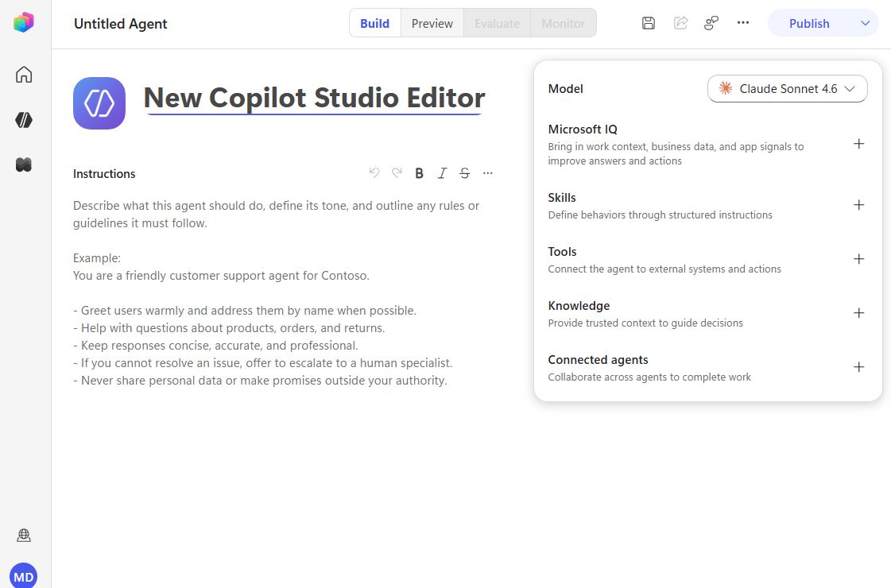Image resolution: width=891 pixels, height=588 pixels.
Task: Switch to the Monitor tab
Action: tap(563, 23)
